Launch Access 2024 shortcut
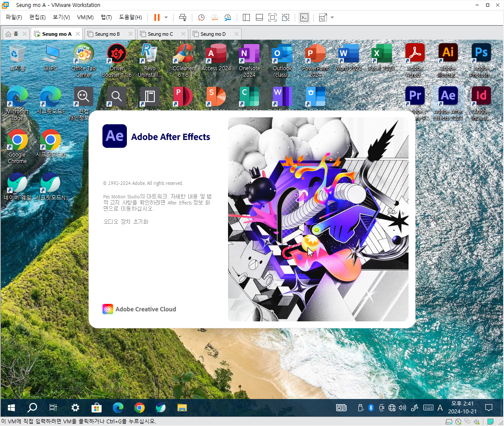The width and height of the screenshot is (504, 426). [x=216, y=58]
